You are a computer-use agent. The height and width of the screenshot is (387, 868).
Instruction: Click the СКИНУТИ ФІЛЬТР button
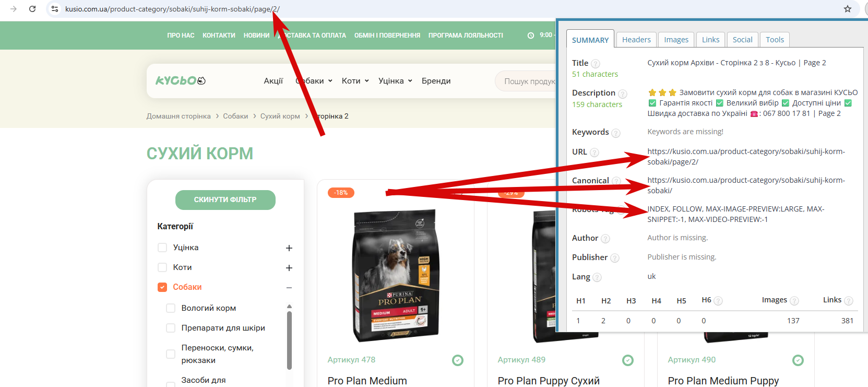coord(225,200)
